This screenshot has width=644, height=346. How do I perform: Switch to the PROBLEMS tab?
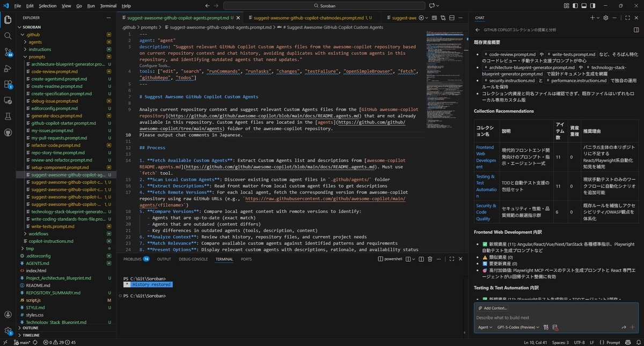tap(136, 259)
